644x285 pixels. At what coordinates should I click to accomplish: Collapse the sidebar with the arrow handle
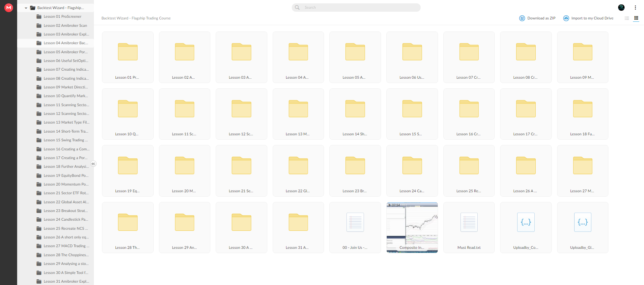93,164
